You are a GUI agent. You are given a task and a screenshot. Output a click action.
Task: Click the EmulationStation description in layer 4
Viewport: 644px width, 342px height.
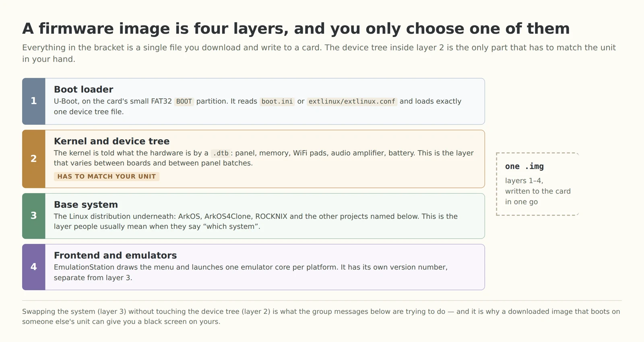(250, 272)
